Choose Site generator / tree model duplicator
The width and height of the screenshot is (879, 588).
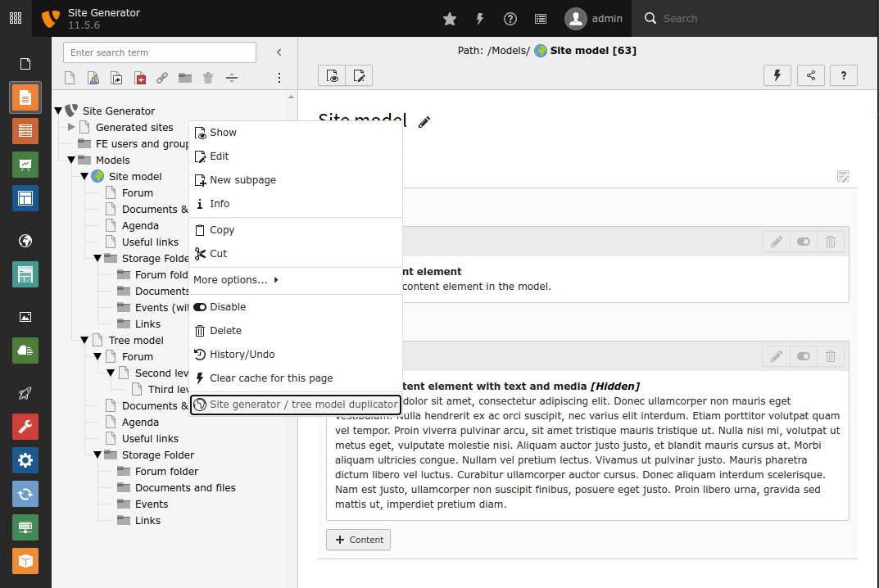pos(296,405)
